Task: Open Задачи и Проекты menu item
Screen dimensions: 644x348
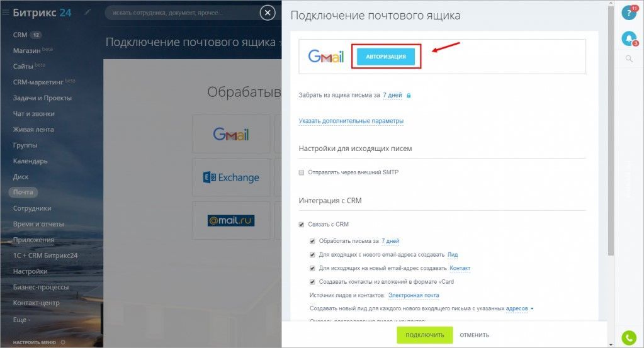Action: point(42,98)
